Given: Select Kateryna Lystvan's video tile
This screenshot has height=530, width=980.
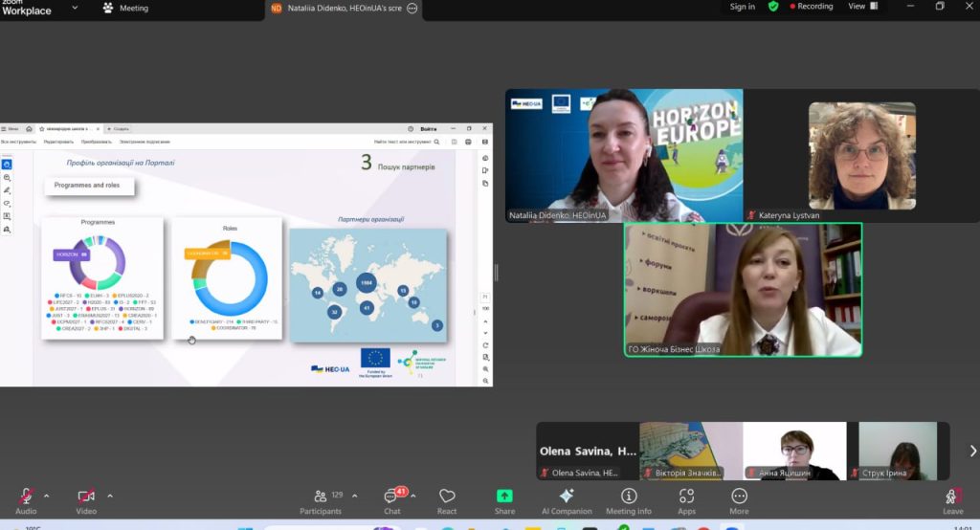Looking at the screenshot, I should point(861,156).
